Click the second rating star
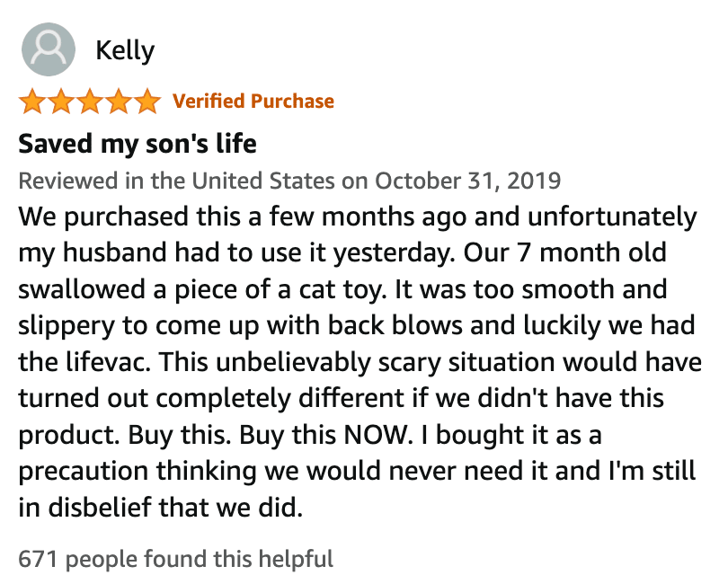This screenshot has height=584, width=728. [61, 102]
